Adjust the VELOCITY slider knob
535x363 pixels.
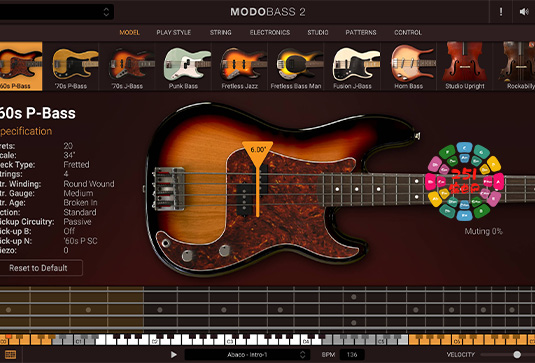(517, 355)
